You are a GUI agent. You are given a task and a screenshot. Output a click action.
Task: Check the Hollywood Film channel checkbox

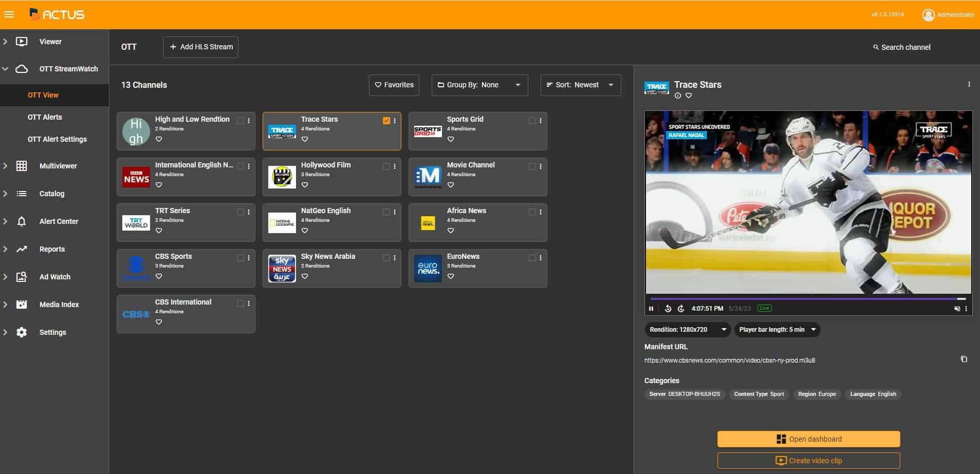point(386,166)
